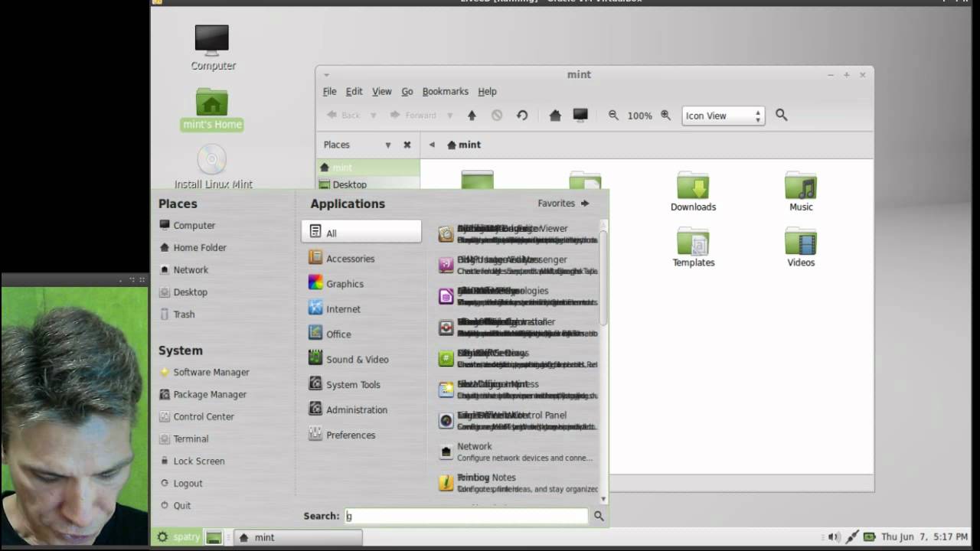Open the View menu
The image size is (980, 551).
tap(381, 91)
